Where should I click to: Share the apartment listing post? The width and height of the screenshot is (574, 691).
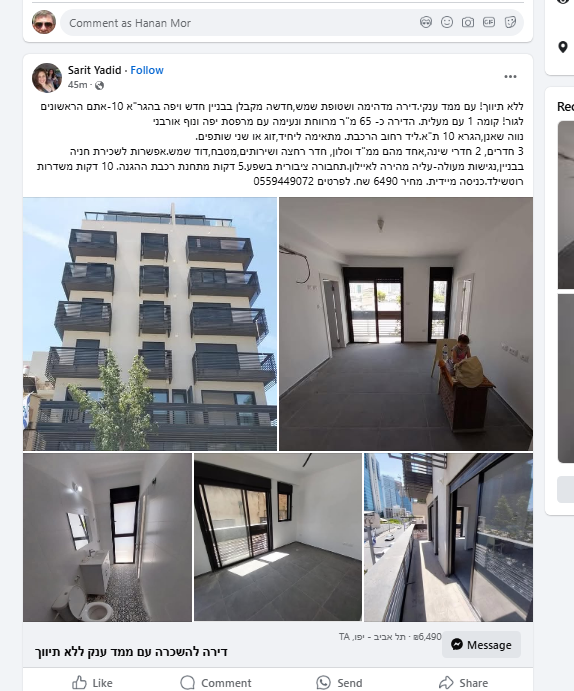461,683
